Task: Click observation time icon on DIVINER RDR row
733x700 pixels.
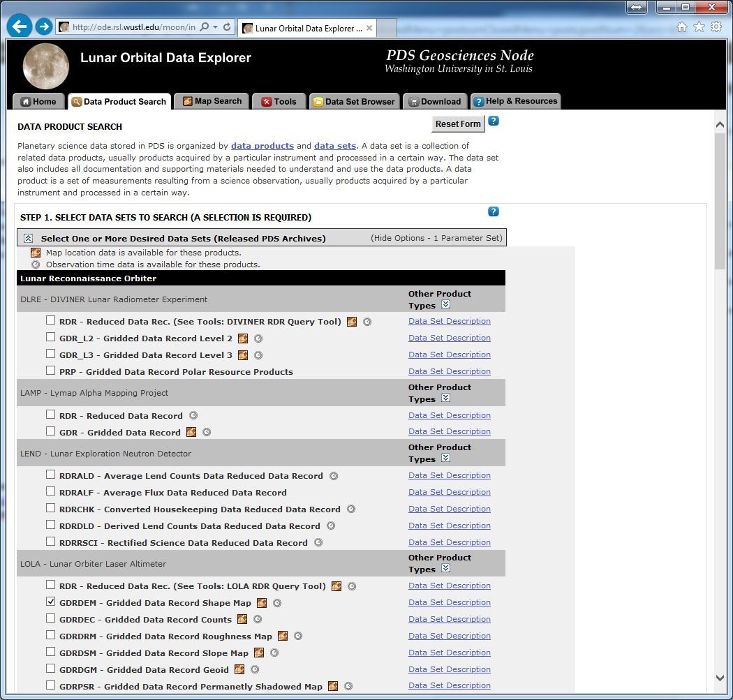Action: (x=367, y=322)
